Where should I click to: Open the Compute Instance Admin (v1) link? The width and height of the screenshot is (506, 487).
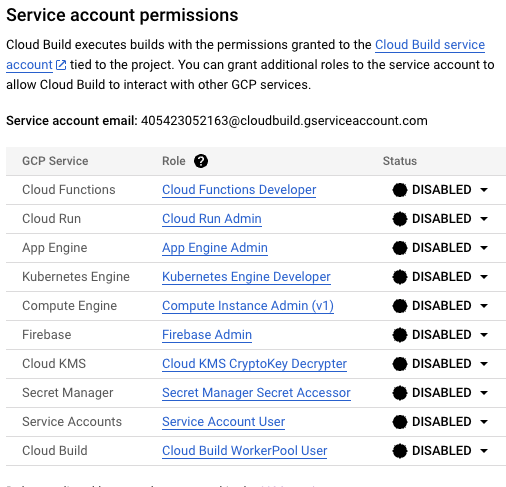tap(248, 306)
